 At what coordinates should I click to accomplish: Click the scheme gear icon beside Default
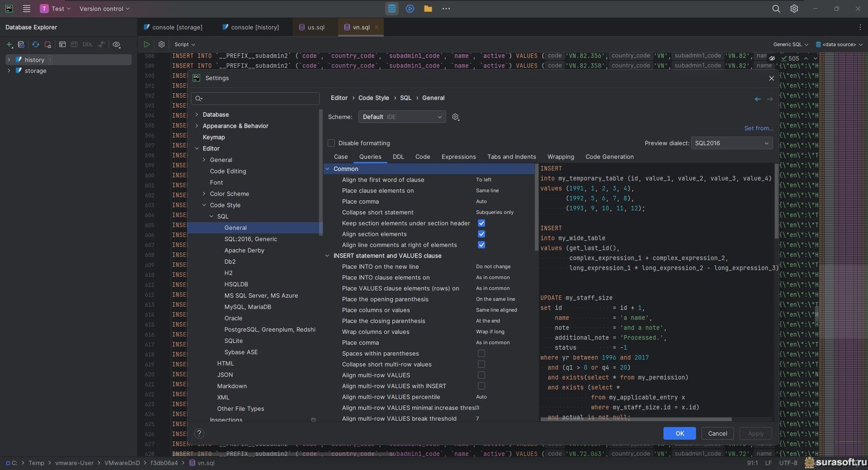click(x=455, y=117)
